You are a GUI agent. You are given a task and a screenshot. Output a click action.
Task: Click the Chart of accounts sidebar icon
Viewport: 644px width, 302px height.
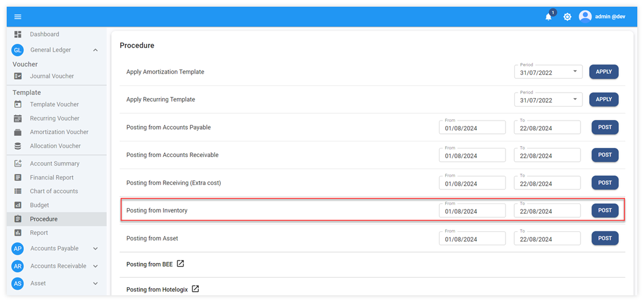click(x=18, y=191)
